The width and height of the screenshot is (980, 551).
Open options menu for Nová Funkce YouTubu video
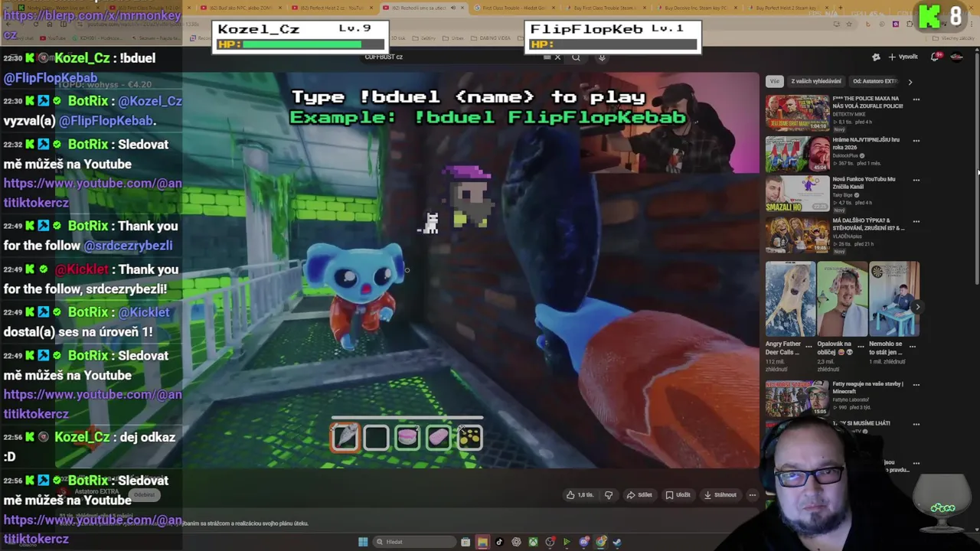pos(916,181)
